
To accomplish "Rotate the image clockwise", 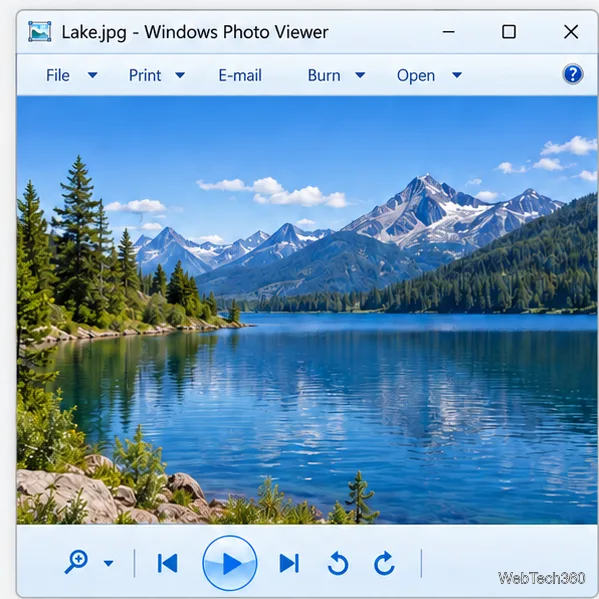I will click(x=384, y=563).
